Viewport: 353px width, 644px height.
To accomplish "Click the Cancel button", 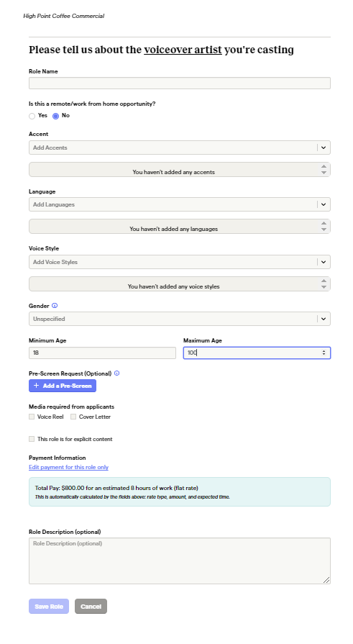I will click(91, 606).
